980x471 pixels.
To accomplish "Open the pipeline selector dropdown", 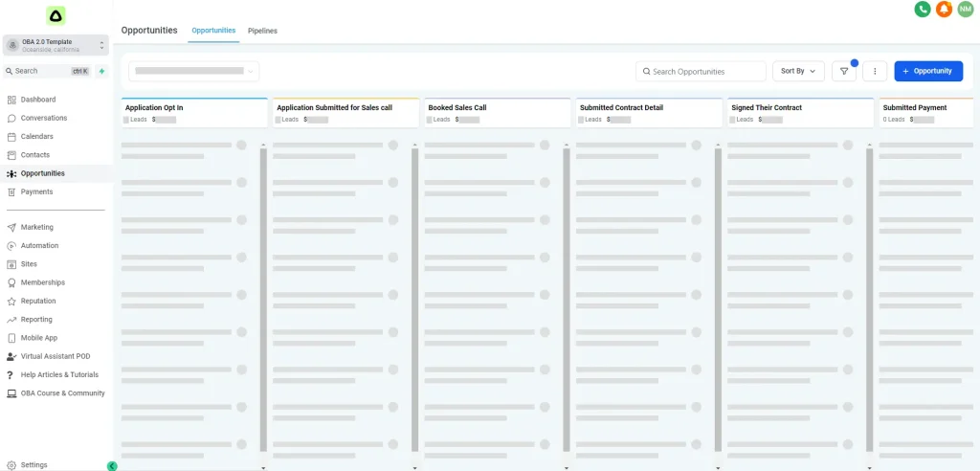I will [193, 71].
